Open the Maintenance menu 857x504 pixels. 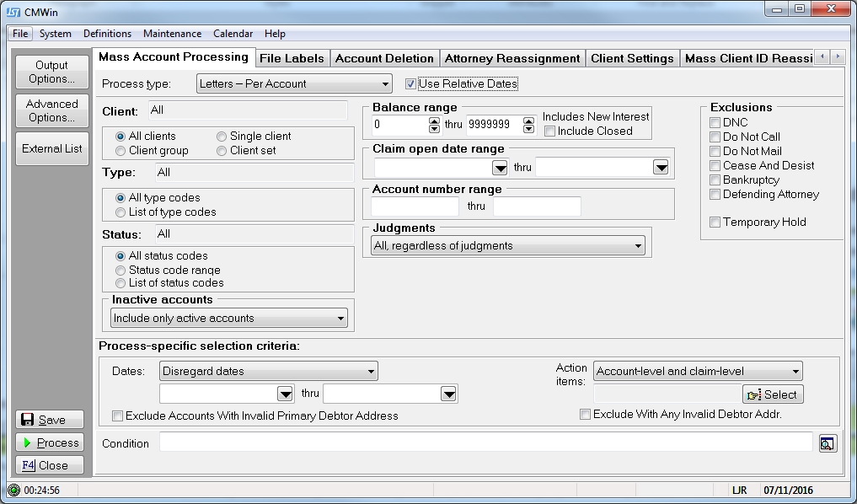click(x=172, y=34)
